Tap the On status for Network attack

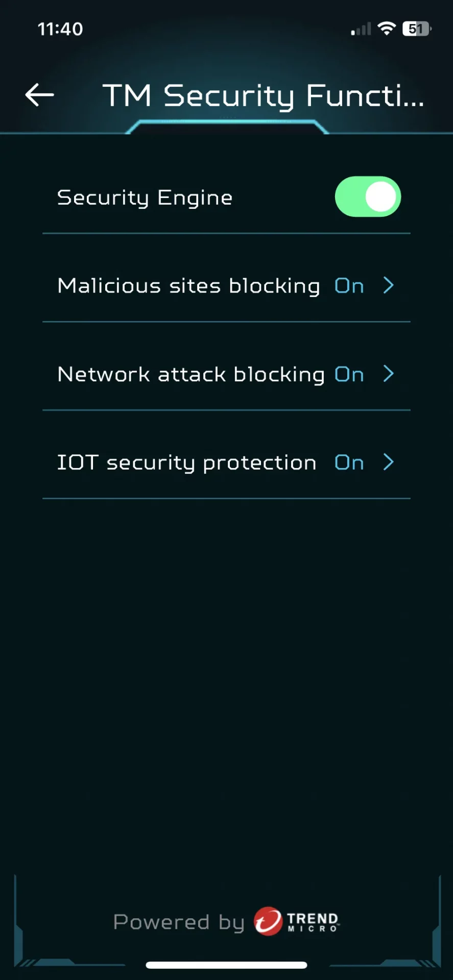point(349,375)
